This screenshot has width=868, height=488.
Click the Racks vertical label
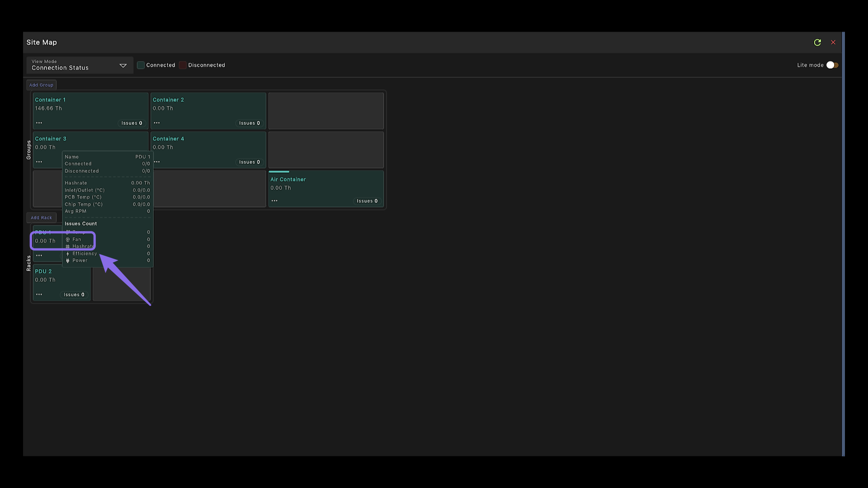[x=28, y=263]
